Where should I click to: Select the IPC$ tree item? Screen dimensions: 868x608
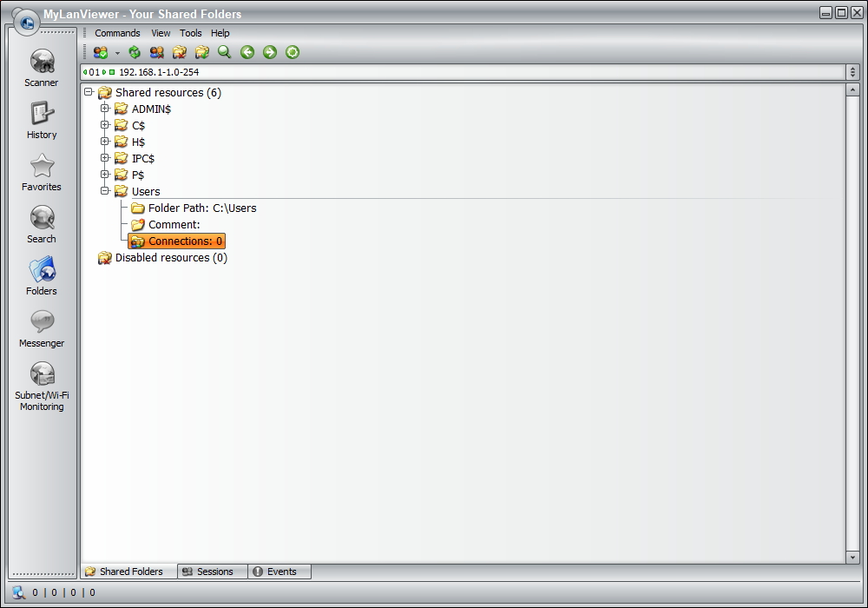(x=143, y=159)
